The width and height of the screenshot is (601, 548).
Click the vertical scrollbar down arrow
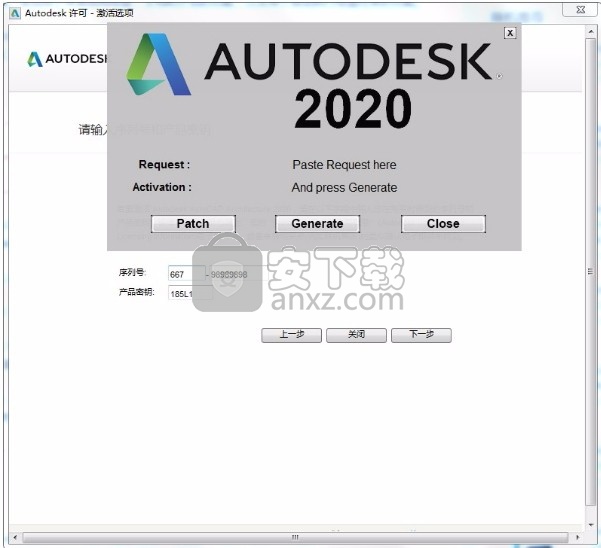click(591, 525)
